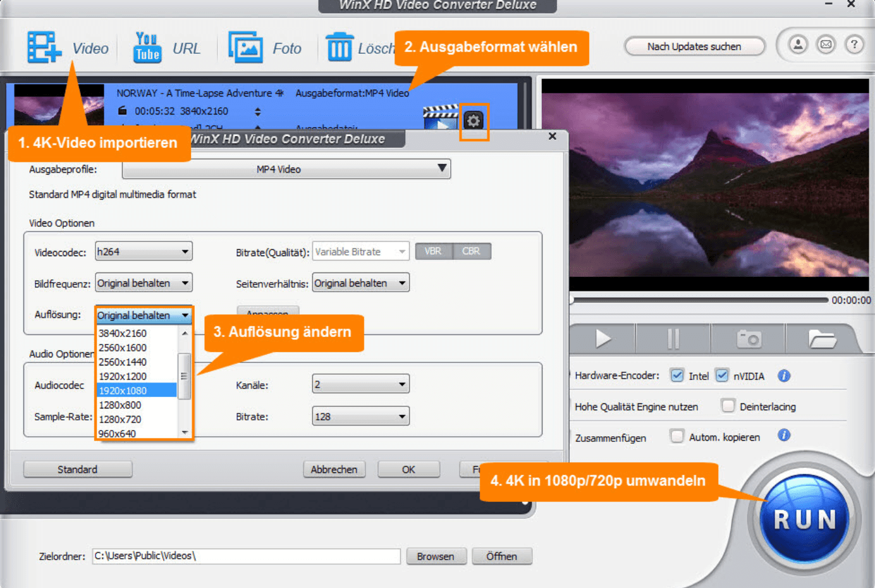Play the preview video
The image size is (875, 588).
pyautogui.click(x=603, y=339)
